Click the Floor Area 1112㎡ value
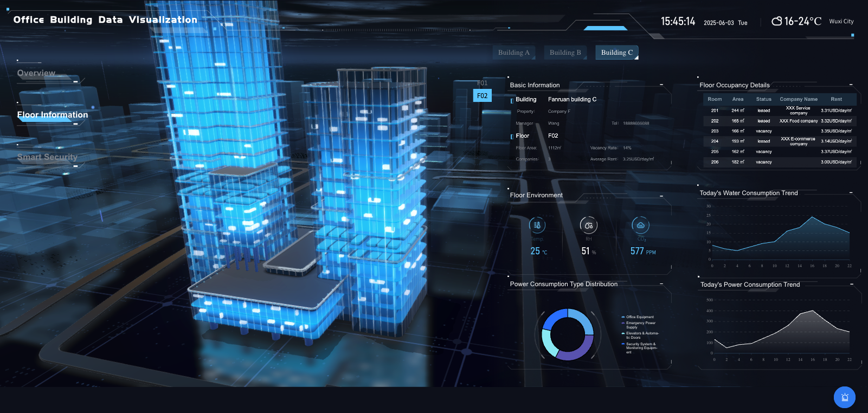 pos(555,148)
